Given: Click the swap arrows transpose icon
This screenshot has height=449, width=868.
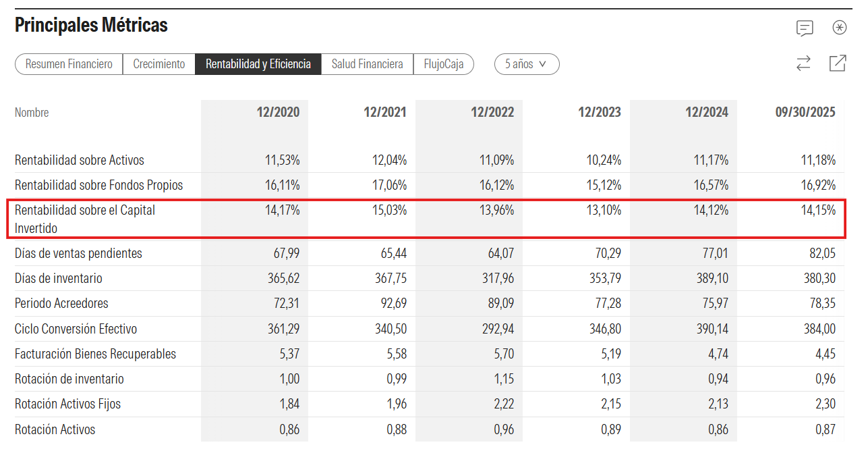Looking at the screenshot, I should tap(803, 63).
